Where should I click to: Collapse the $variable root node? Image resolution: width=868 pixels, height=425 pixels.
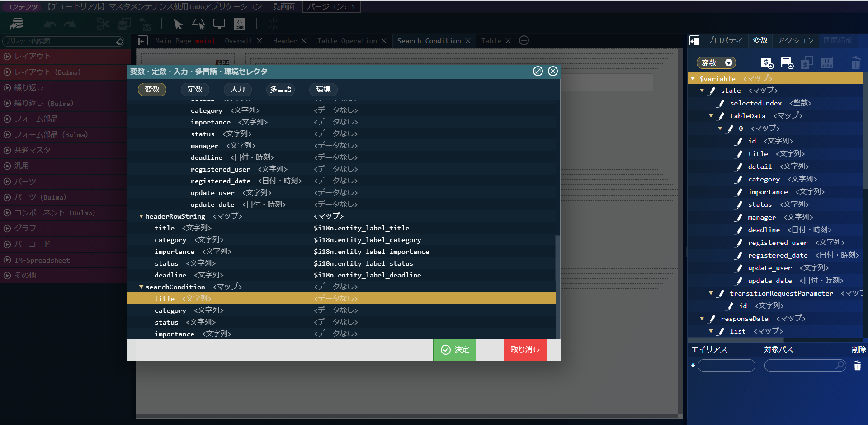tap(693, 79)
